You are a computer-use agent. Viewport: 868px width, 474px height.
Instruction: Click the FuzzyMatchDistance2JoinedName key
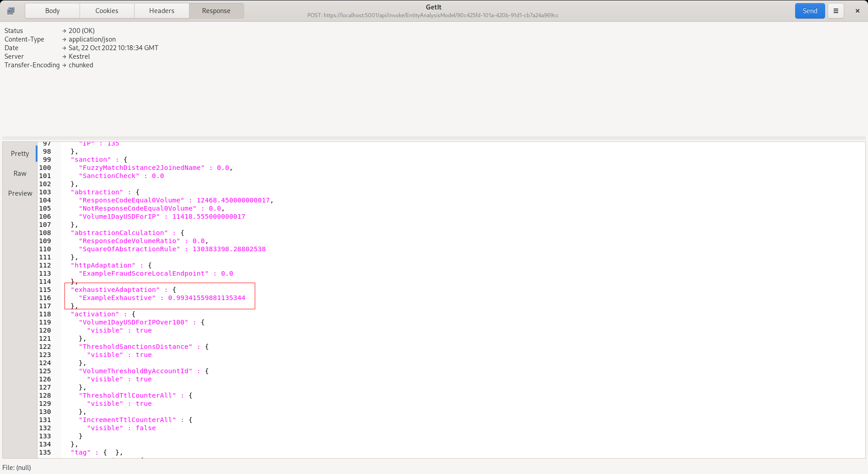point(142,168)
